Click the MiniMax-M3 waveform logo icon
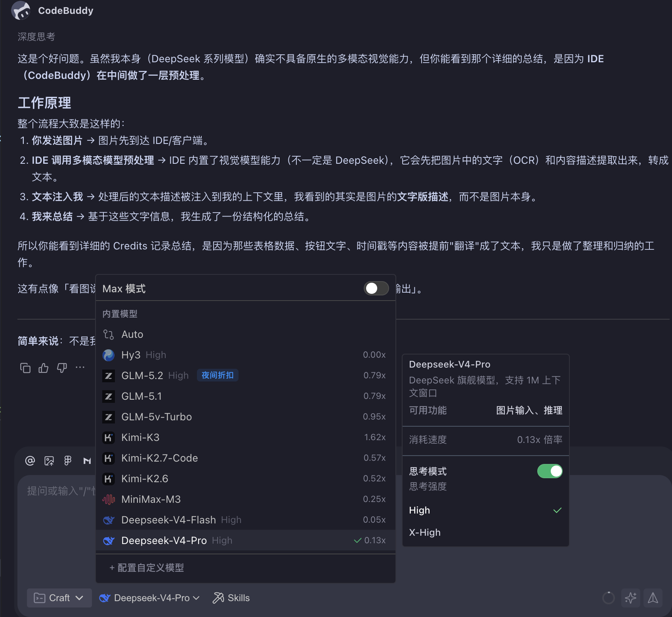The width and height of the screenshot is (672, 617). [x=109, y=499]
